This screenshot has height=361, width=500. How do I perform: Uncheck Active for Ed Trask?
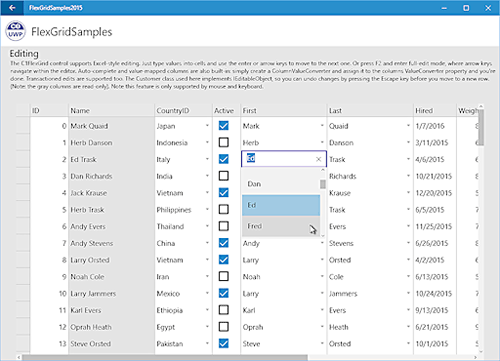click(x=223, y=159)
